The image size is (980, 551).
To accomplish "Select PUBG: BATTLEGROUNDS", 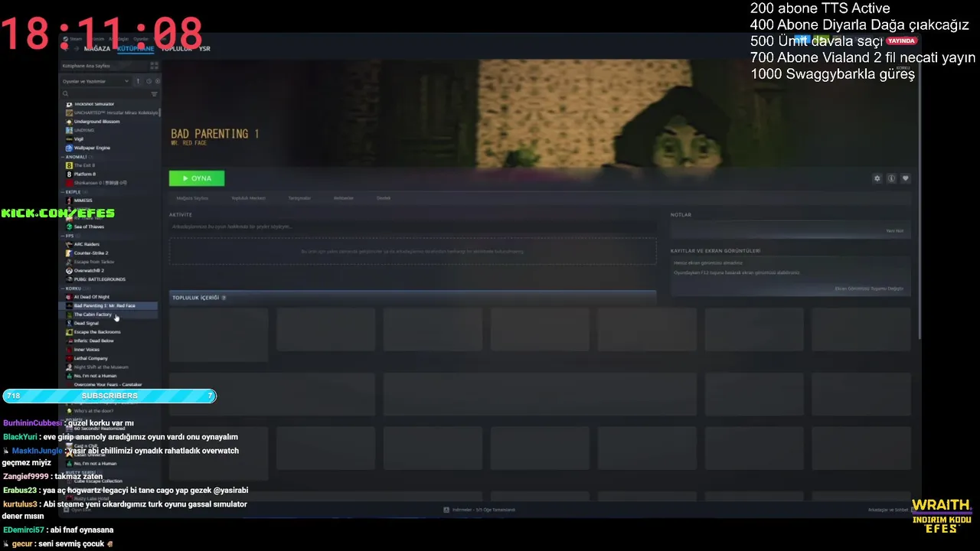I will [100, 279].
